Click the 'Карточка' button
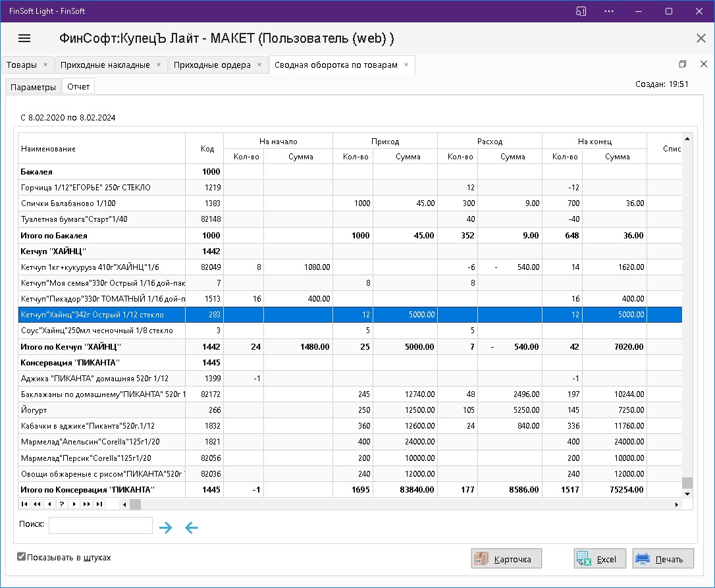 (x=506, y=559)
